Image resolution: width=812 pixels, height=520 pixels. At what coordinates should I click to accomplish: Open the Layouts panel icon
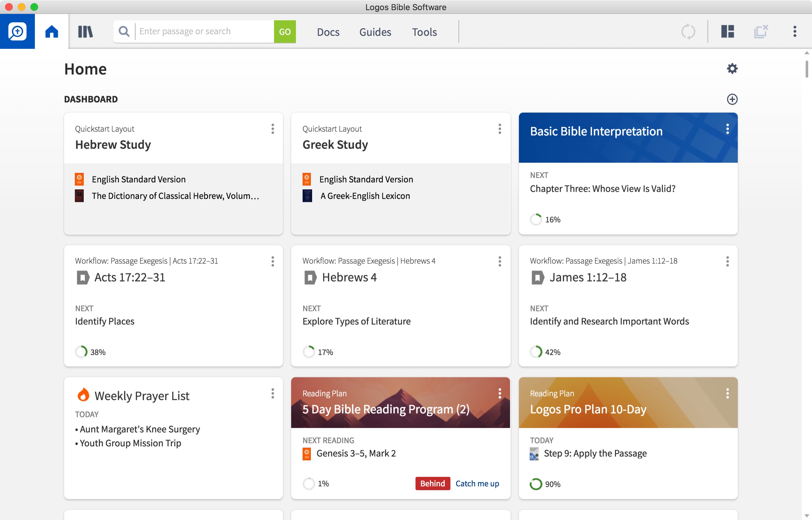click(728, 31)
